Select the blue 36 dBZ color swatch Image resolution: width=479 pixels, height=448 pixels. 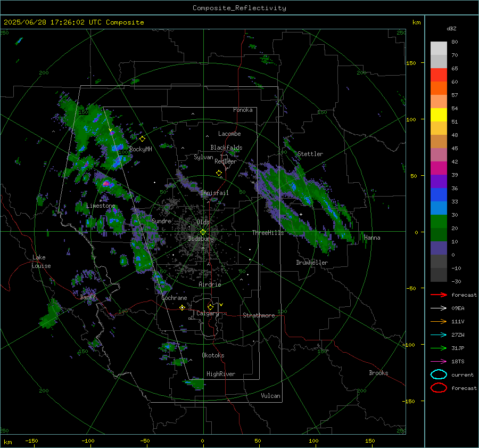point(439,194)
